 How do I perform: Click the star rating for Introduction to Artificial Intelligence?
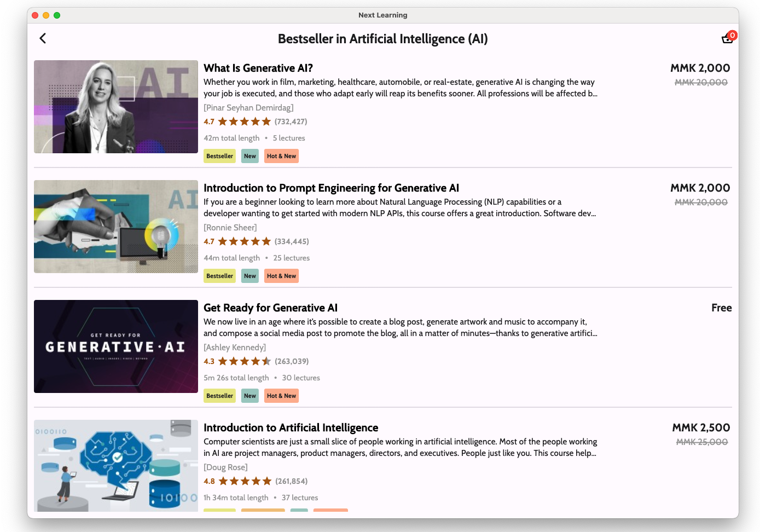(245, 481)
